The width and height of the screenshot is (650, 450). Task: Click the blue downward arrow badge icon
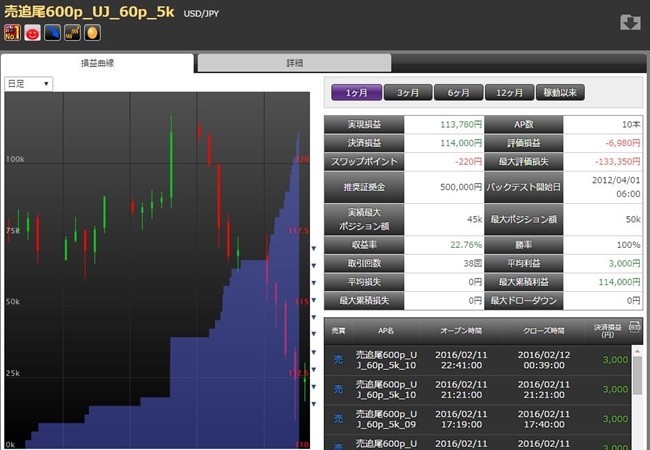click(x=51, y=33)
